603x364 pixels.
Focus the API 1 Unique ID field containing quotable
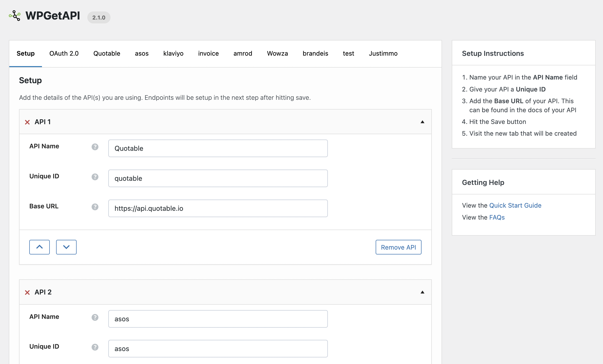(x=218, y=178)
